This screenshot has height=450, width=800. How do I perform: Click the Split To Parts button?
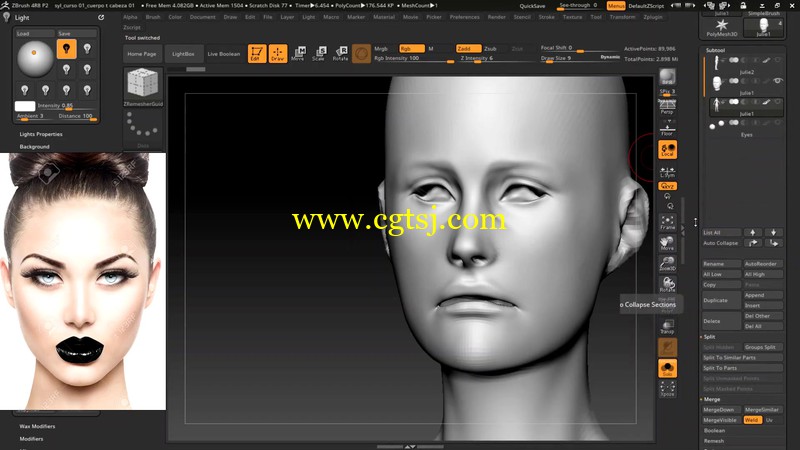pyautogui.click(x=742, y=368)
